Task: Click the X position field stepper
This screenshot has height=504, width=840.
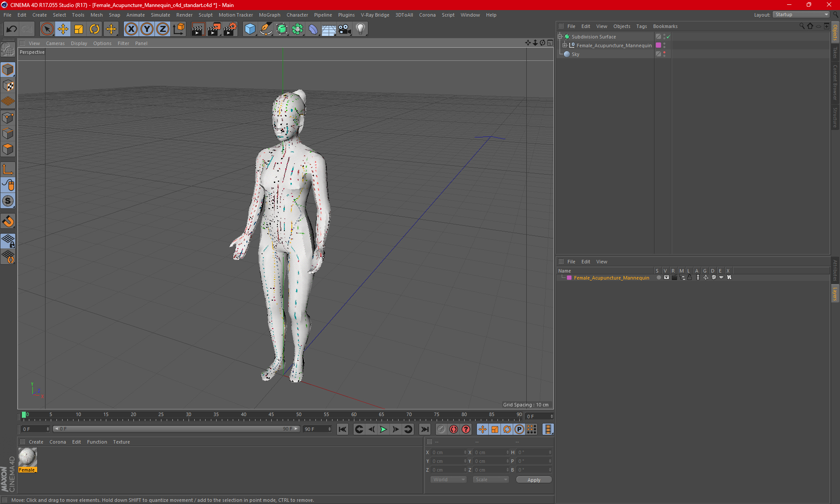Action: (x=465, y=452)
